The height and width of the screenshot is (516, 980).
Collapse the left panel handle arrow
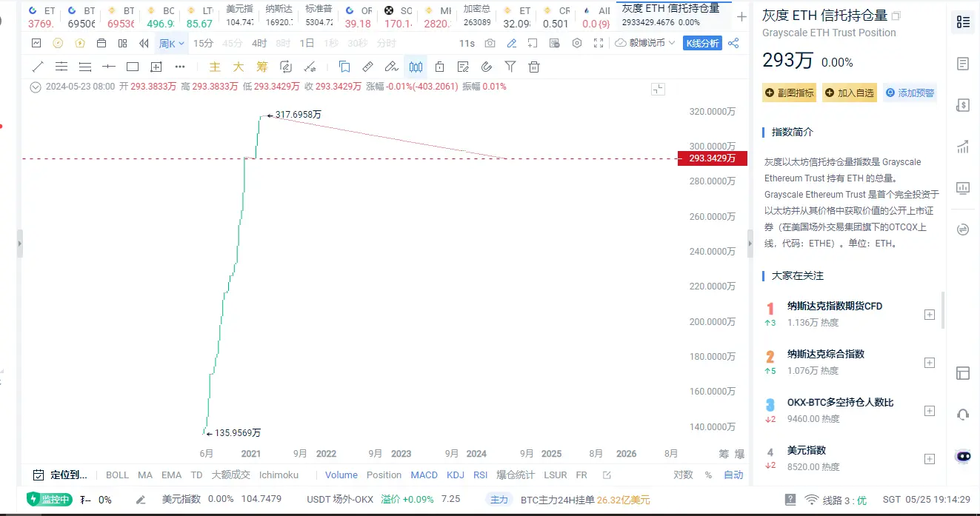[x=19, y=244]
